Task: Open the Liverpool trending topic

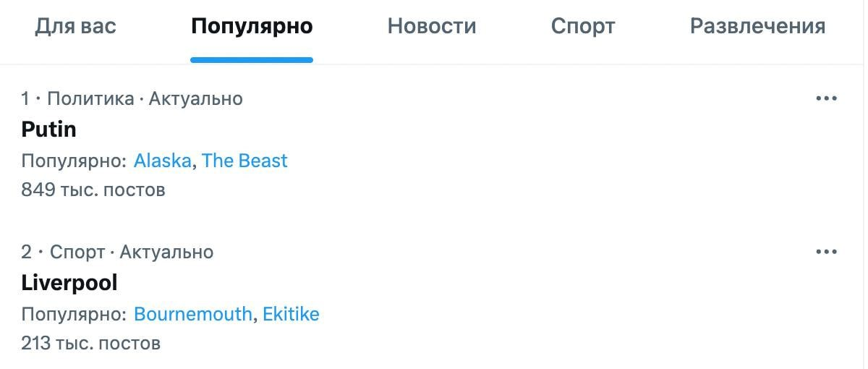Action: (69, 283)
